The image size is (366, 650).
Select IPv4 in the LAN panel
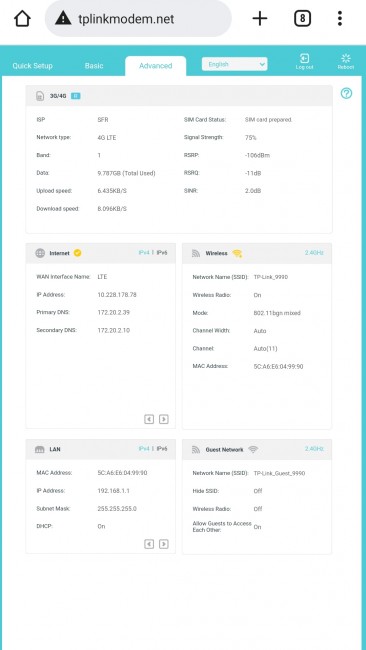pos(144,449)
